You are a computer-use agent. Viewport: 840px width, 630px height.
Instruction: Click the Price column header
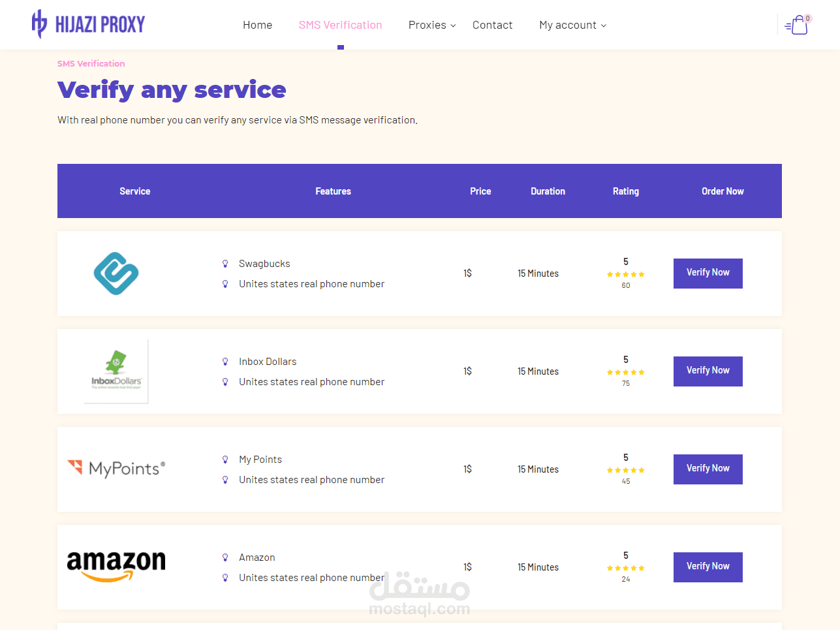480,191
